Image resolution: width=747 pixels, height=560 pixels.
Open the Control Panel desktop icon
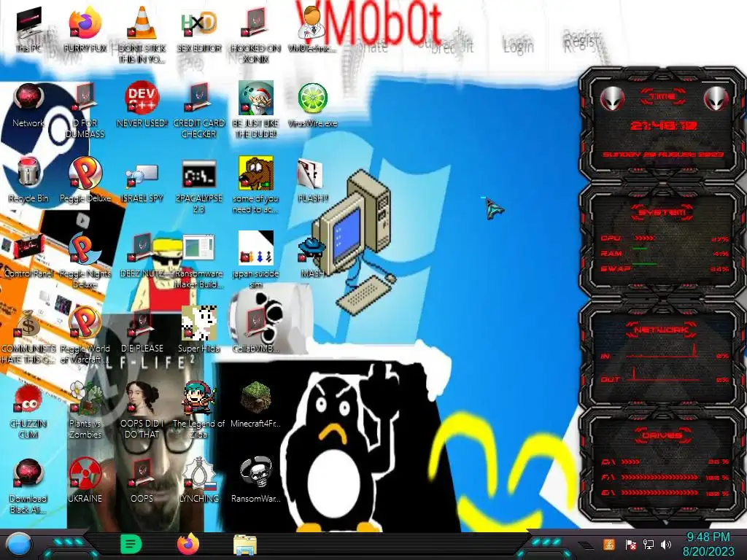click(28, 256)
